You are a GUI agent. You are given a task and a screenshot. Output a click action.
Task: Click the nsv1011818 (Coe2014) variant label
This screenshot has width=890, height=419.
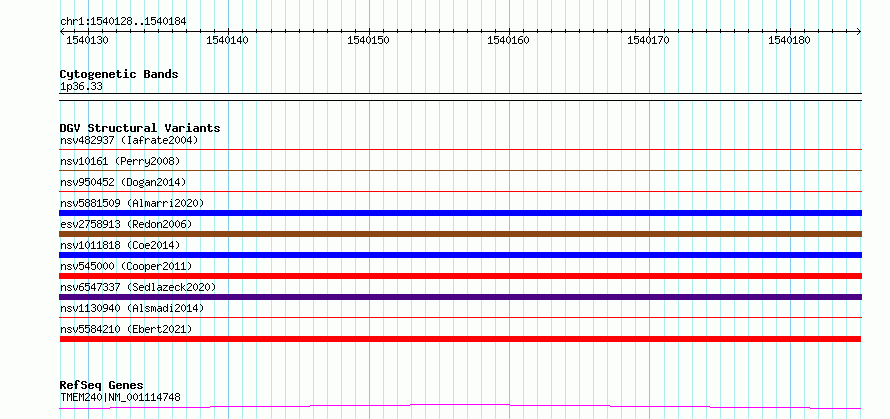[x=120, y=245]
